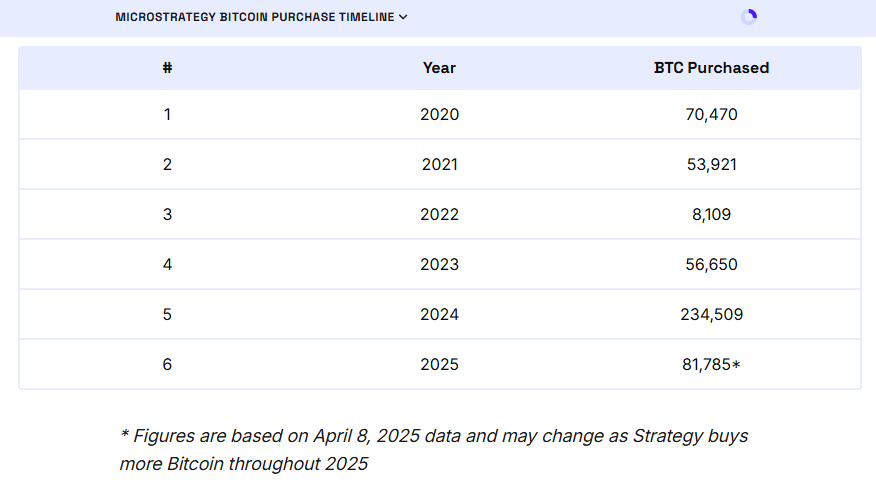Viewport: 876px width, 489px height.
Task: Click the April 8, 2025 footnote text
Action: click(x=434, y=450)
